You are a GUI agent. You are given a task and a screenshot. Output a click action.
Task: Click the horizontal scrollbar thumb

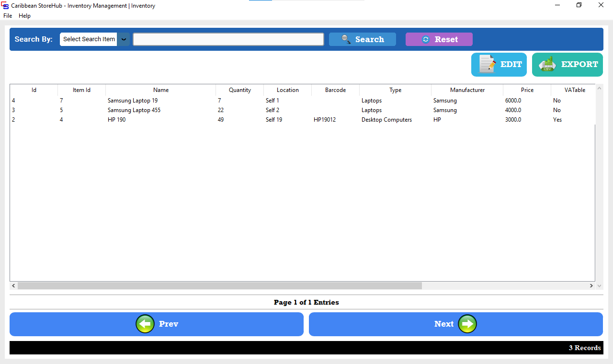coord(220,285)
